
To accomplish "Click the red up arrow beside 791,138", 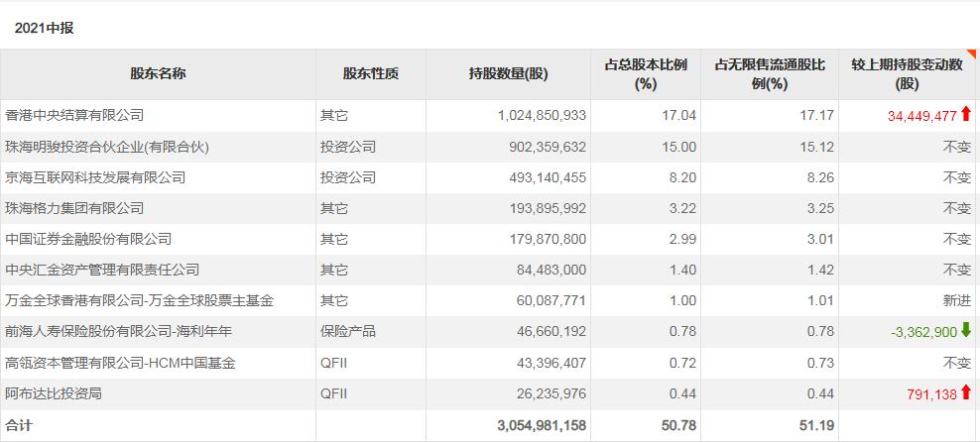I will [966, 393].
